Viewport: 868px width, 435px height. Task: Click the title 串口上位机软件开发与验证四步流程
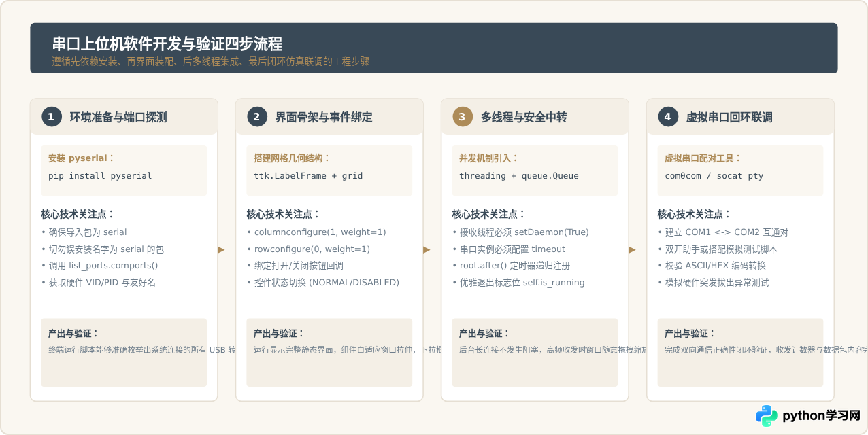coord(167,44)
